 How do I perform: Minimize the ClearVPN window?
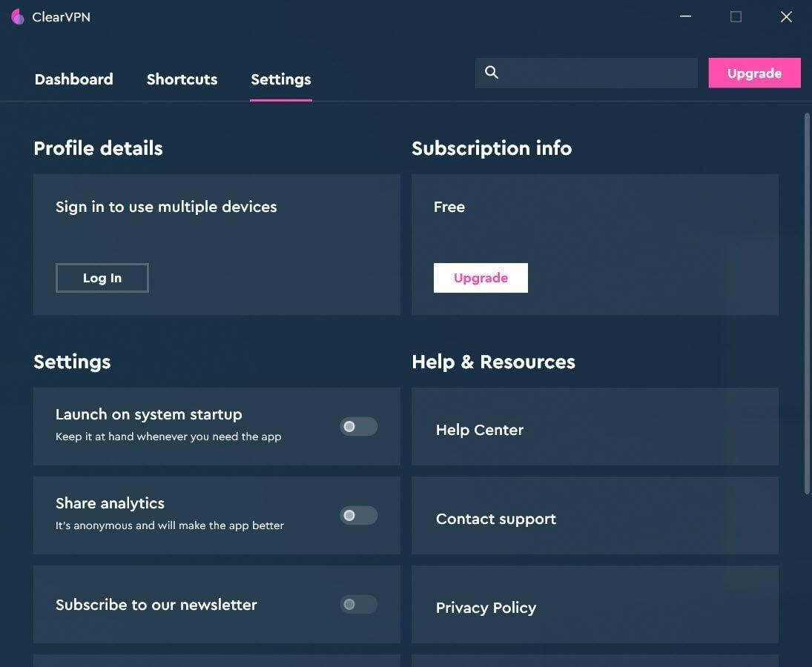685,17
